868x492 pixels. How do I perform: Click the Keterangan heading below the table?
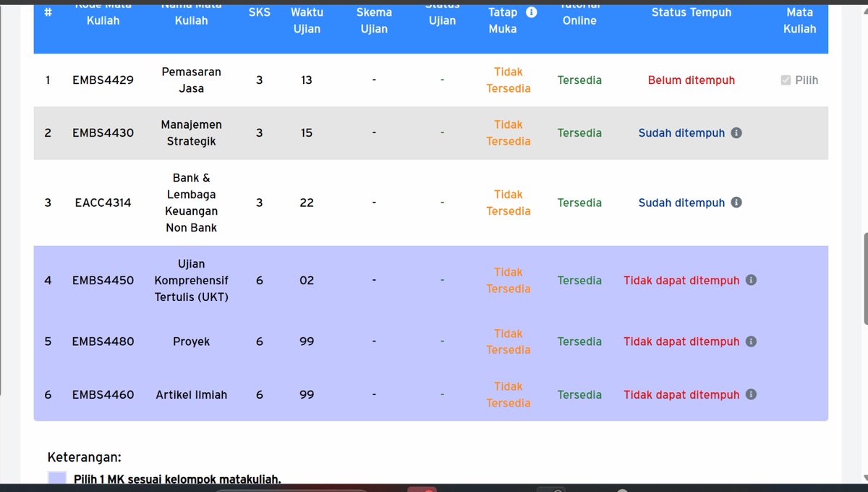(85, 457)
